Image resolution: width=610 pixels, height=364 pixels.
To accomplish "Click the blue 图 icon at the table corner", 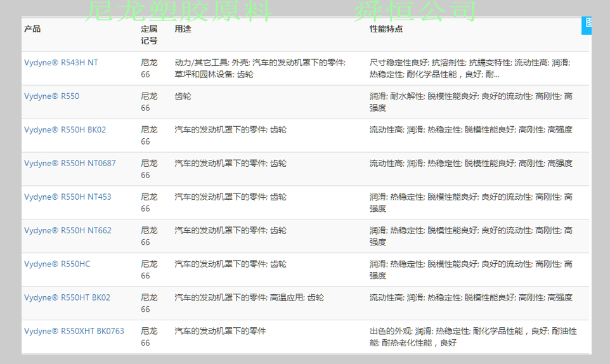I will (x=587, y=25).
